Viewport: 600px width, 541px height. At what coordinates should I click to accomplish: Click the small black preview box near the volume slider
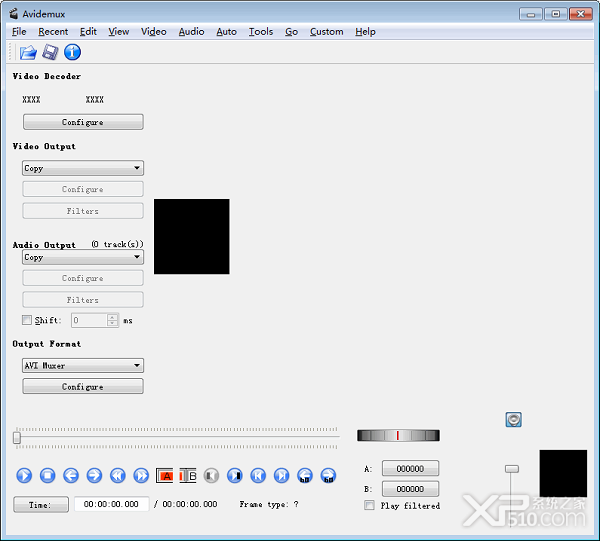point(563,473)
